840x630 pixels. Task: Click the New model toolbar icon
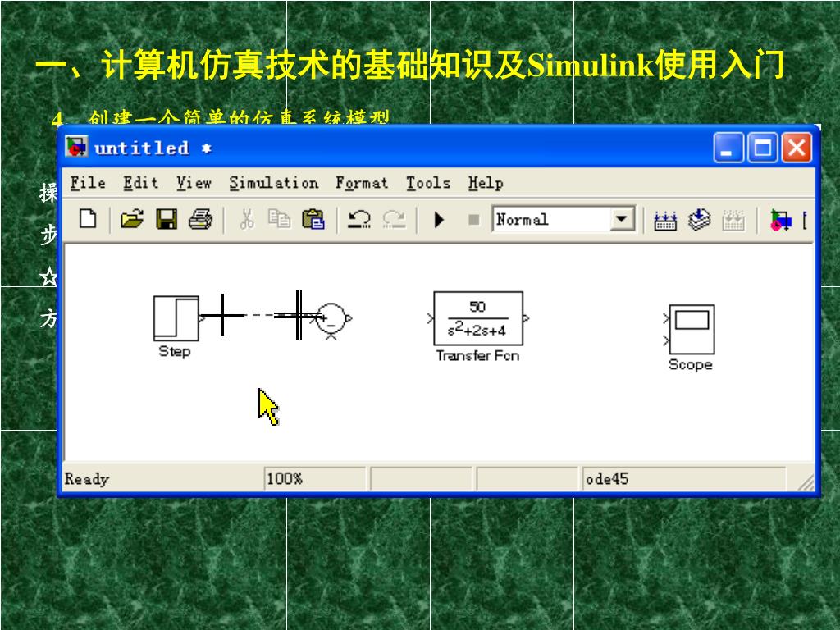88,219
